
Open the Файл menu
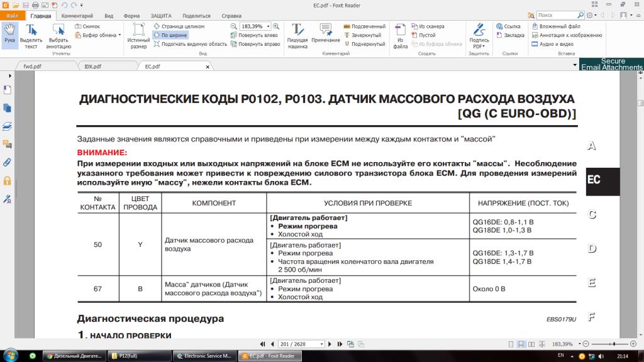[13, 16]
